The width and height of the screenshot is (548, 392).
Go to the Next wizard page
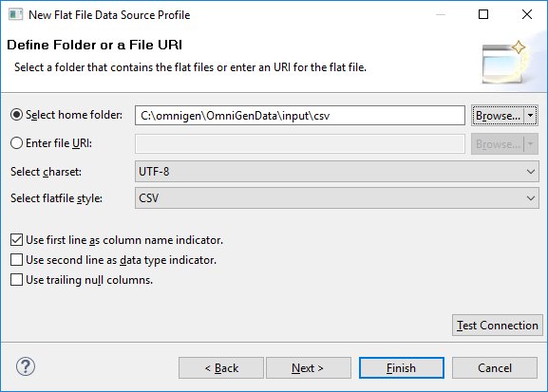309,368
